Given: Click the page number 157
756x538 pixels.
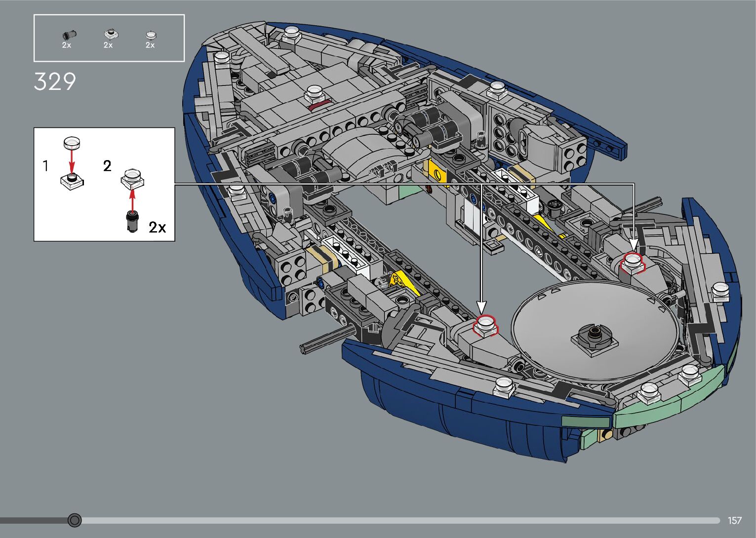Looking at the screenshot, I should [735, 521].
